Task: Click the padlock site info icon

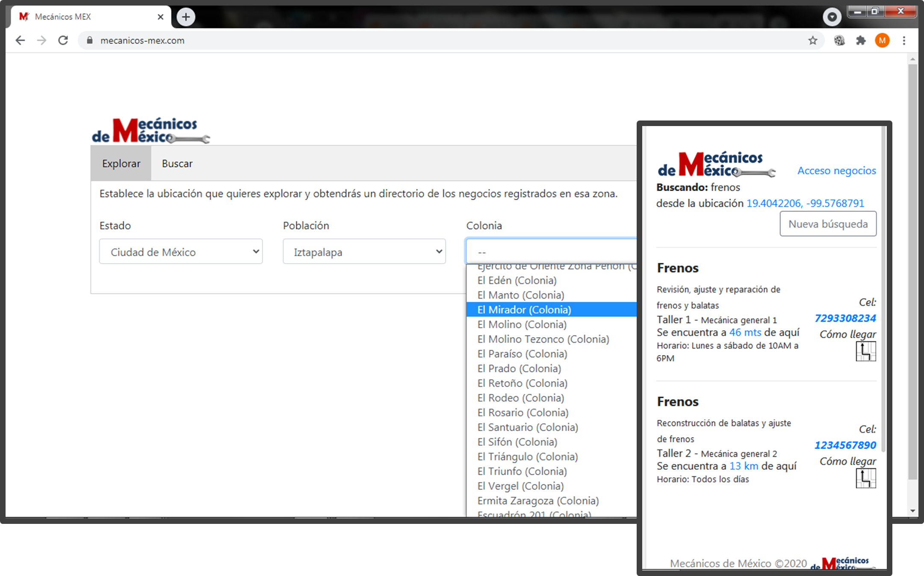Action: [89, 41]
